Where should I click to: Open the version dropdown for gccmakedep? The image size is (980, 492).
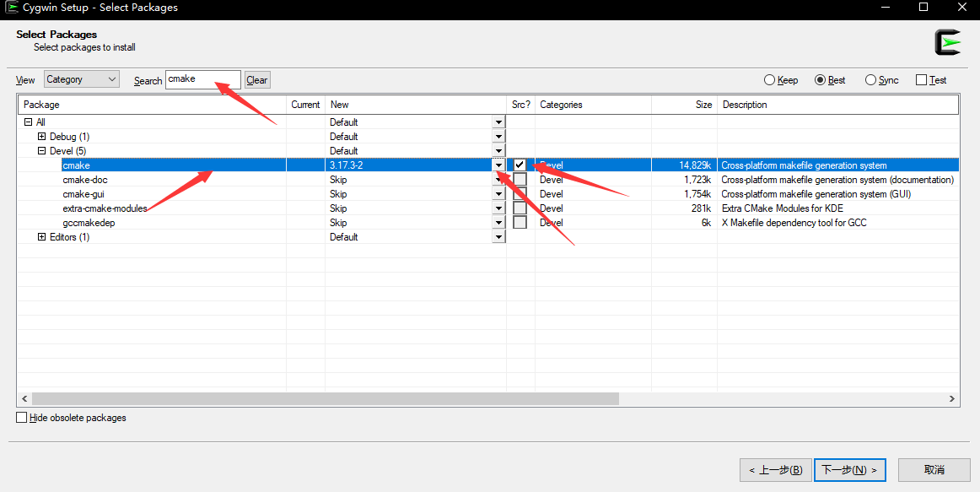tap(498, 223)
